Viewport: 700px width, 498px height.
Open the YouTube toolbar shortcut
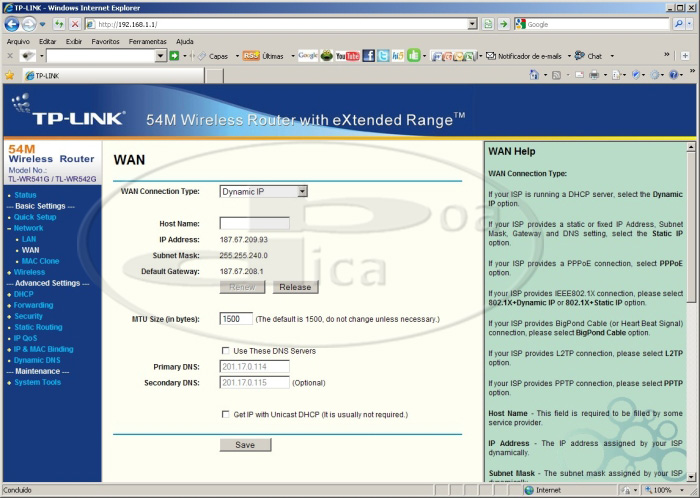tap(347, 56)
